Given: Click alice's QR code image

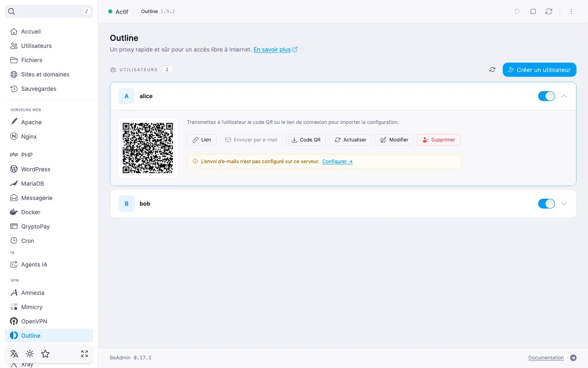Looking at the screenshot, I should click(x=148, y=148).
